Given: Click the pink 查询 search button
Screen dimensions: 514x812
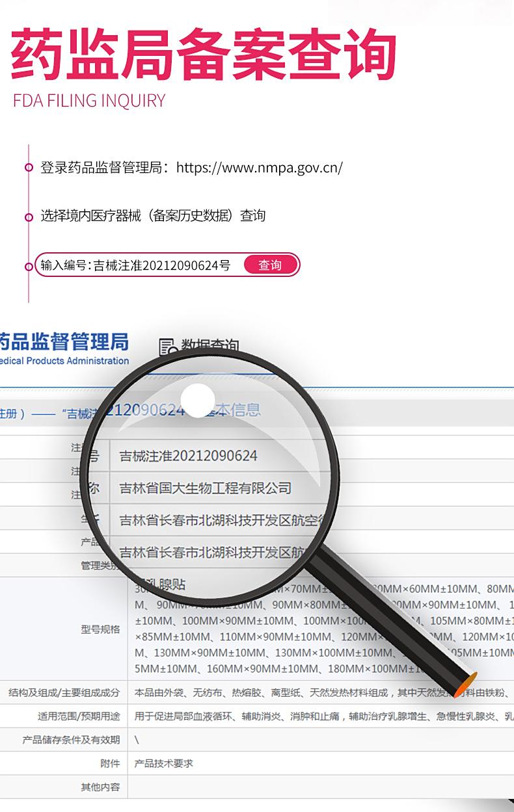Looking at the screenshot, I should [x=271, y=265].
